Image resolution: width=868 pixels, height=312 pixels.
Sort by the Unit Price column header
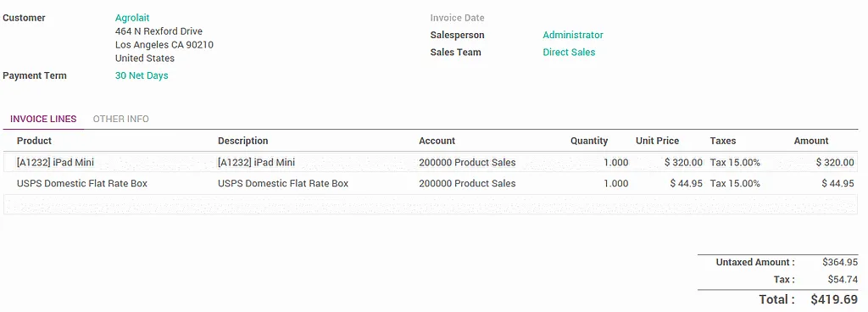(x=657, y=141)
